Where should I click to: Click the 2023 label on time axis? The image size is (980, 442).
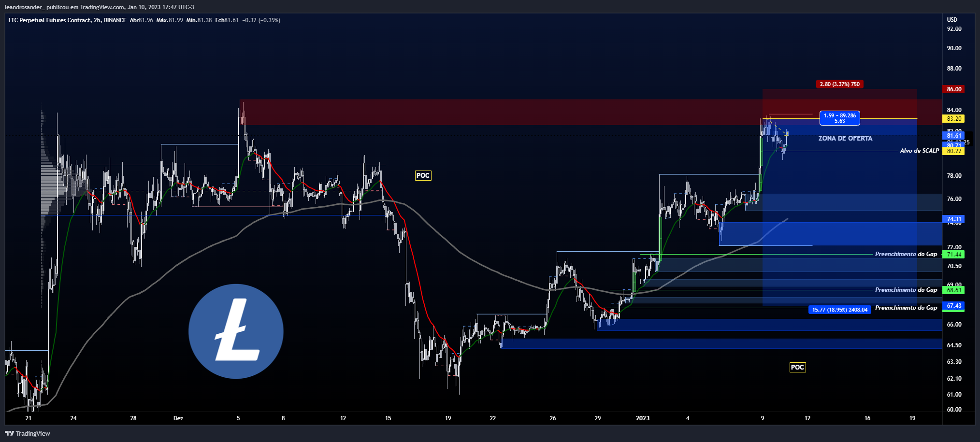pyautogui.click(x=643, y=418)
